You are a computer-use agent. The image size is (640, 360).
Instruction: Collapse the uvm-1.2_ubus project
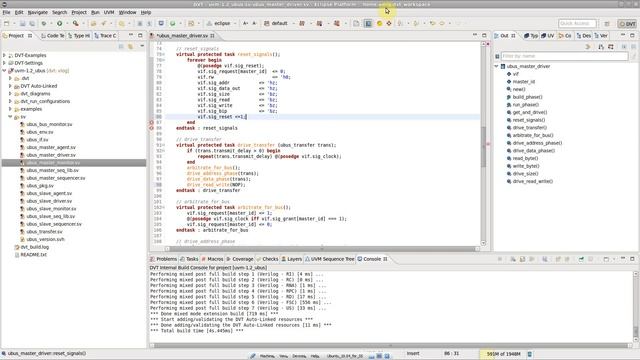pos(4,71)
